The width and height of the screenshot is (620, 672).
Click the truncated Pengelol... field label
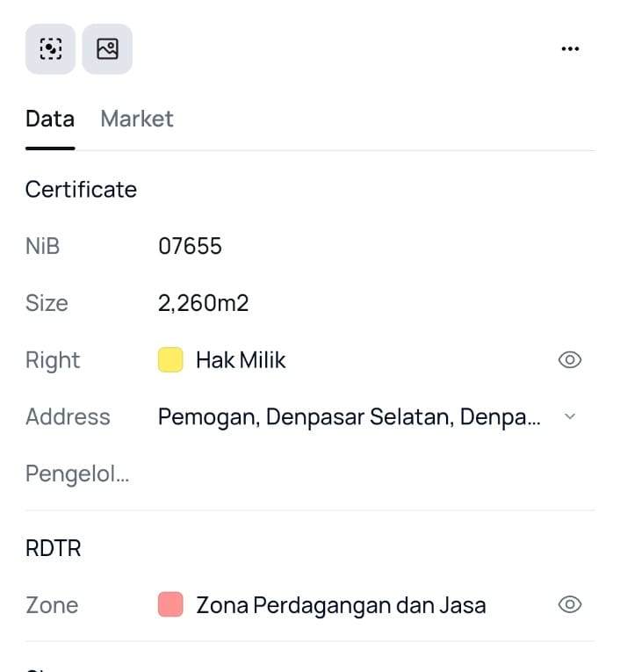point(77,473)
